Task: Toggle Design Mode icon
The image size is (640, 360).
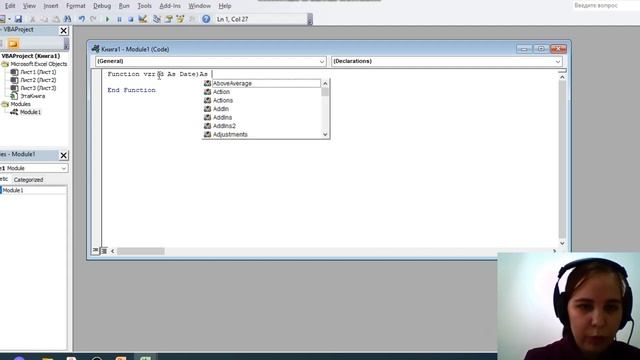Action: click(142, 19)
